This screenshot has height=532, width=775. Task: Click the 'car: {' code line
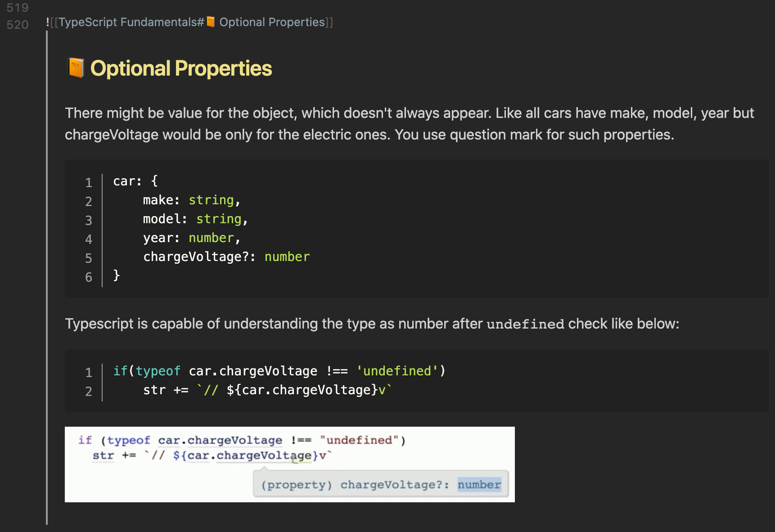point(135,181)
